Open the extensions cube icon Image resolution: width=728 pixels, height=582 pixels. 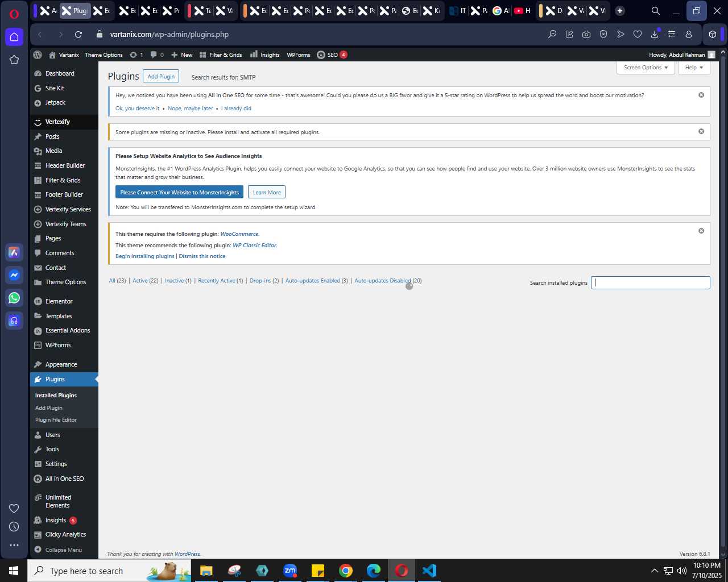(713, 35)
